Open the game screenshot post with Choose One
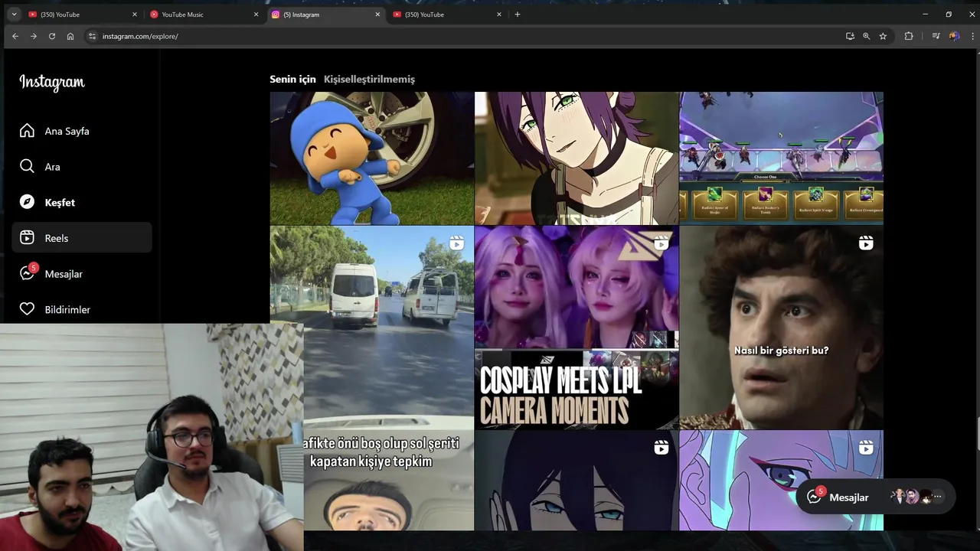Image resolution: width=980 pixels, height=551 pixels. coord(781,158)
